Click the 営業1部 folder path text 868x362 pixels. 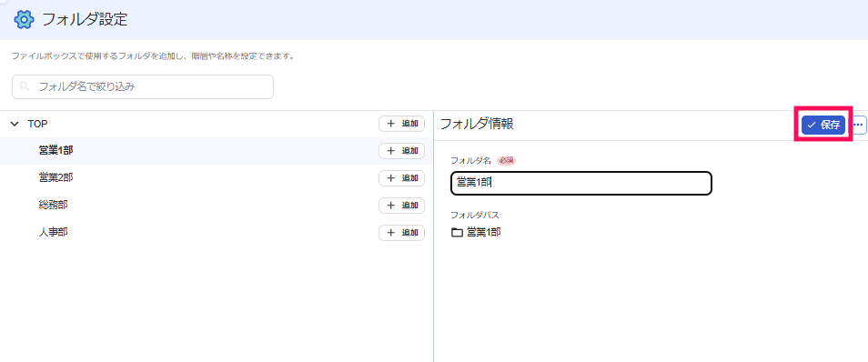tap(484, 233)
